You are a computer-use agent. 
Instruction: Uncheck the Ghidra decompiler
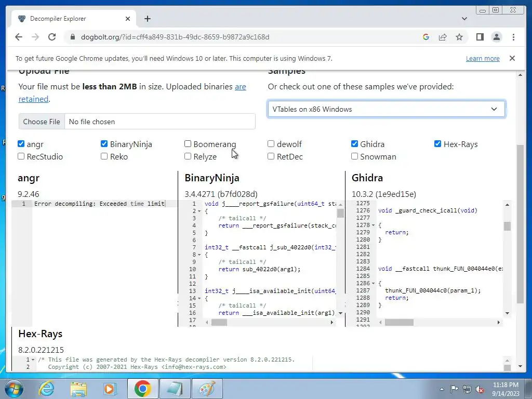[x=354, y=144]
